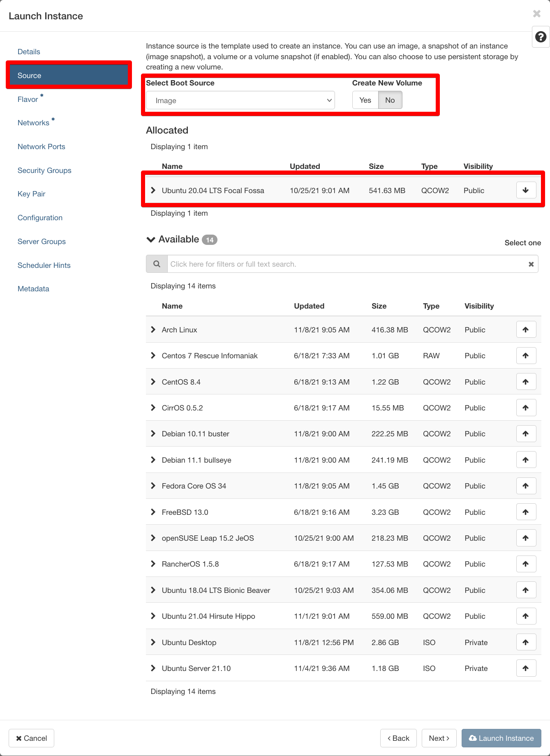This screenshot has width=550, height=756.
Task: Collapse the Available section chevron
Action: click(151, 240)
